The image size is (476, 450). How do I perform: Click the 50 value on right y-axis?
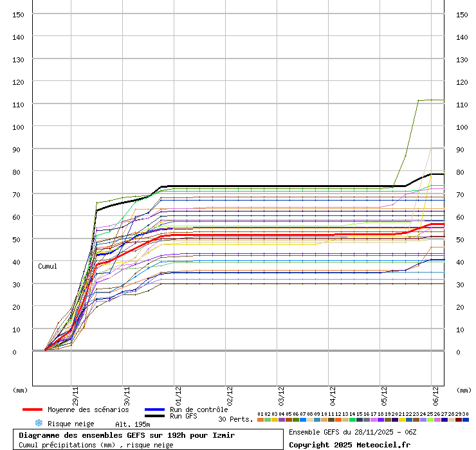(460, 240)
